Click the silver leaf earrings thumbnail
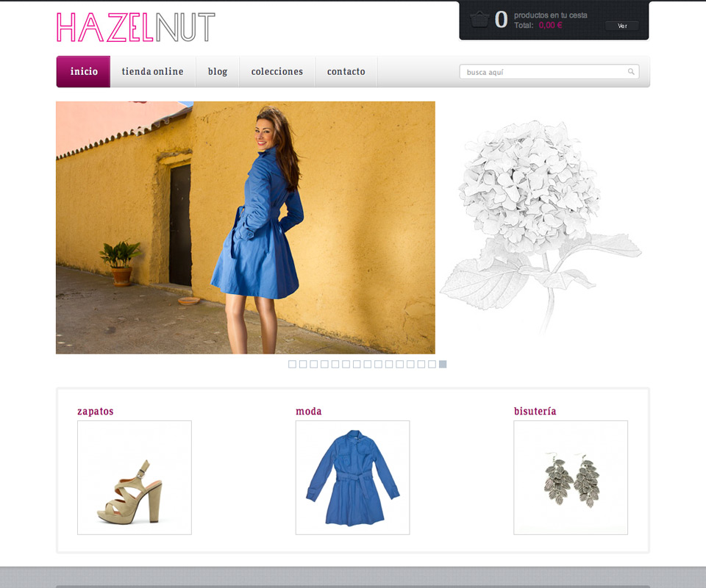706x588 pixels. [571, 478]
